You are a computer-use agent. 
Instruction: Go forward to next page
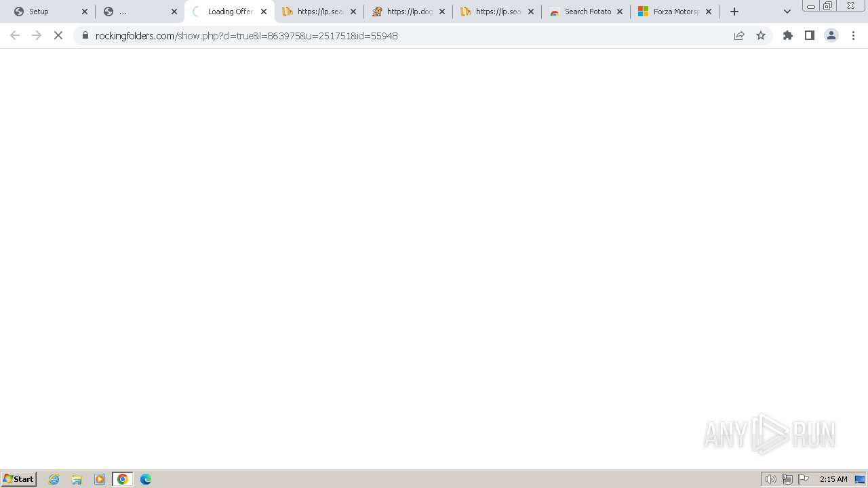[37, 35]
